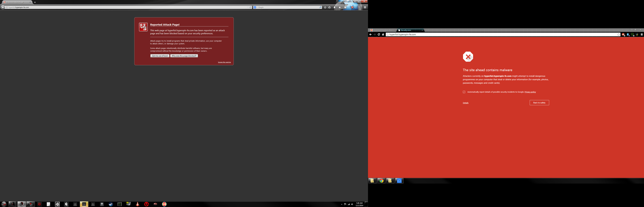Viewport: 644px width, 207px height.
Task: Reload page in Chrome
Action: coord(379,34)
